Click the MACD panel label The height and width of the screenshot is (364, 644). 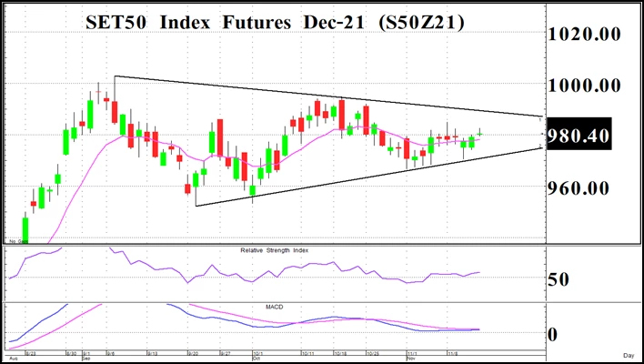[275, 307]
